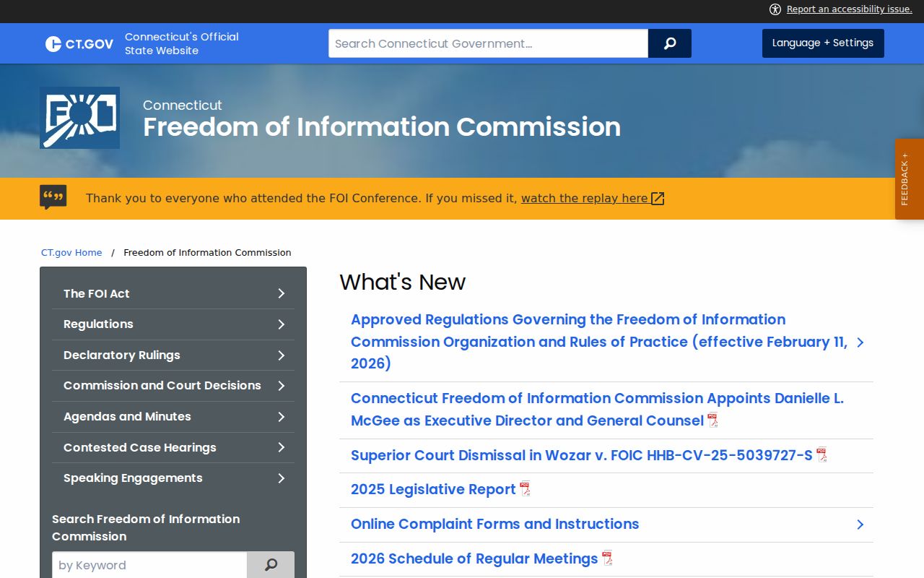Open the watch the replay here link
Screen dimensions: 924x578
point(585,198)
